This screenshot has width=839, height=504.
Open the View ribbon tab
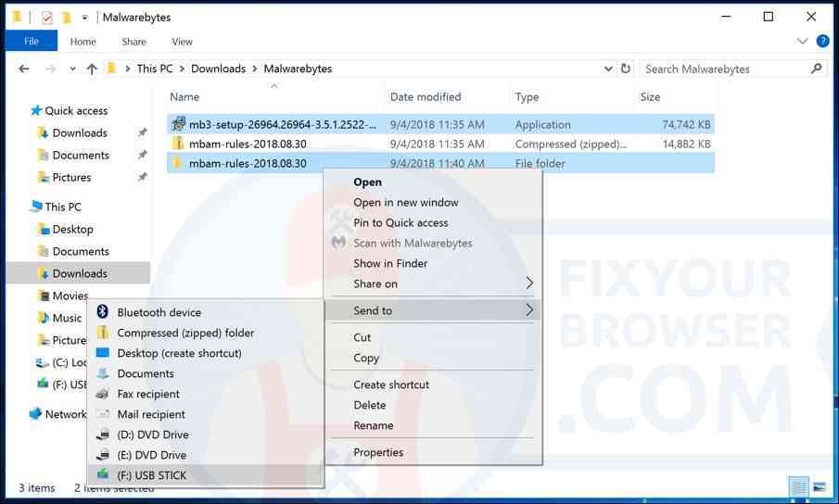(x=182, y=41)
